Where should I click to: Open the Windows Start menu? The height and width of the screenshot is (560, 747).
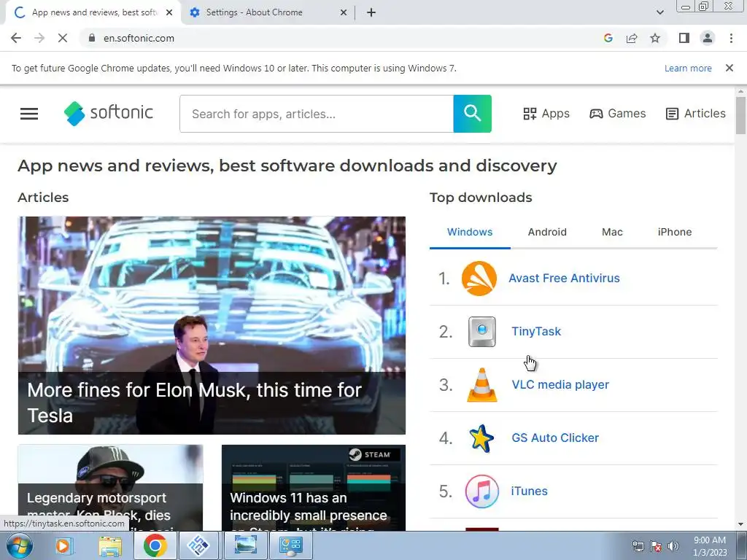[19, 545]
